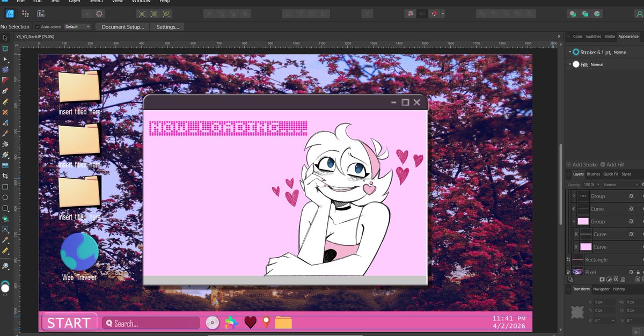Select the Node tool
Screen dimensions: 644x336
coord(5,59)
